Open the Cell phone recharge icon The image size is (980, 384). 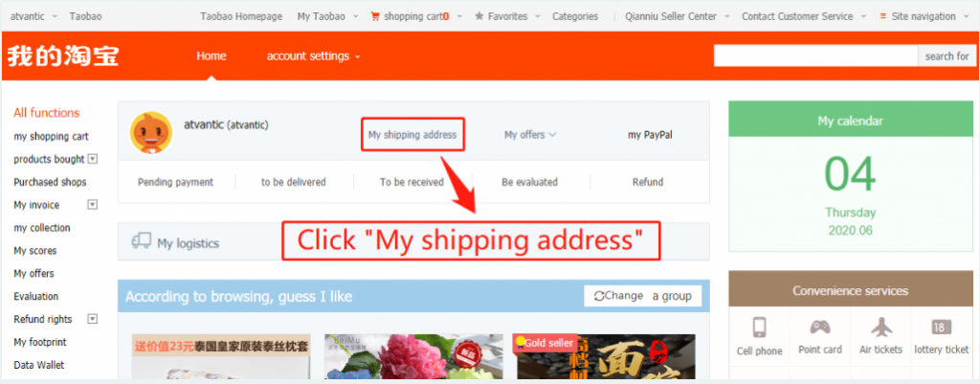click(759, 328)
